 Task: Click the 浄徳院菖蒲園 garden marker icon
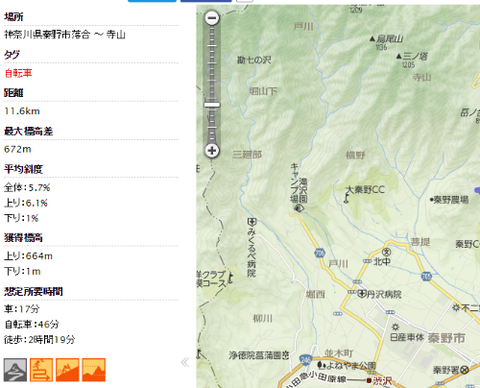[285, 356]
